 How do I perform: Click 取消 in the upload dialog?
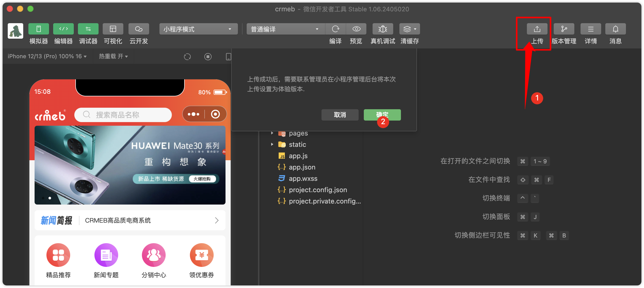[340, 115]
